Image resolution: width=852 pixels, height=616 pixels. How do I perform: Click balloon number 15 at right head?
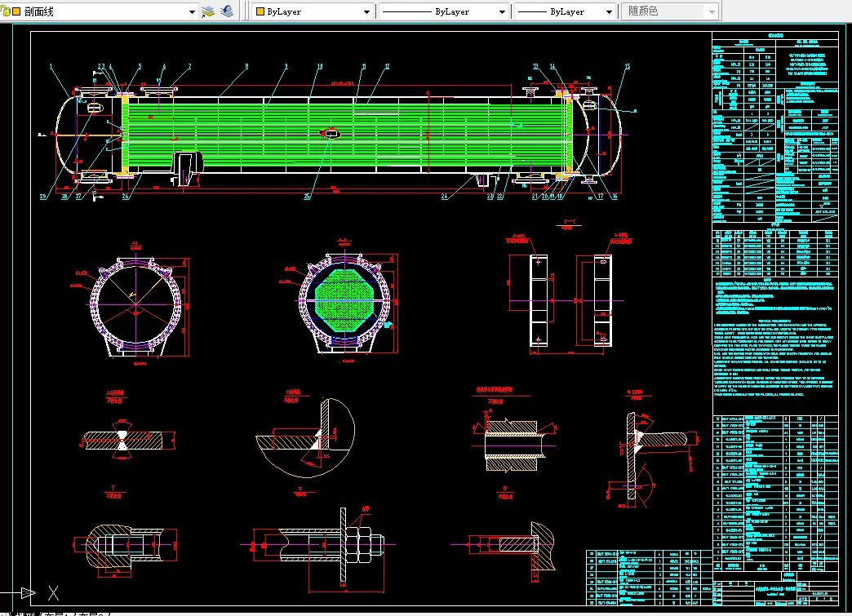click(627, 66)
